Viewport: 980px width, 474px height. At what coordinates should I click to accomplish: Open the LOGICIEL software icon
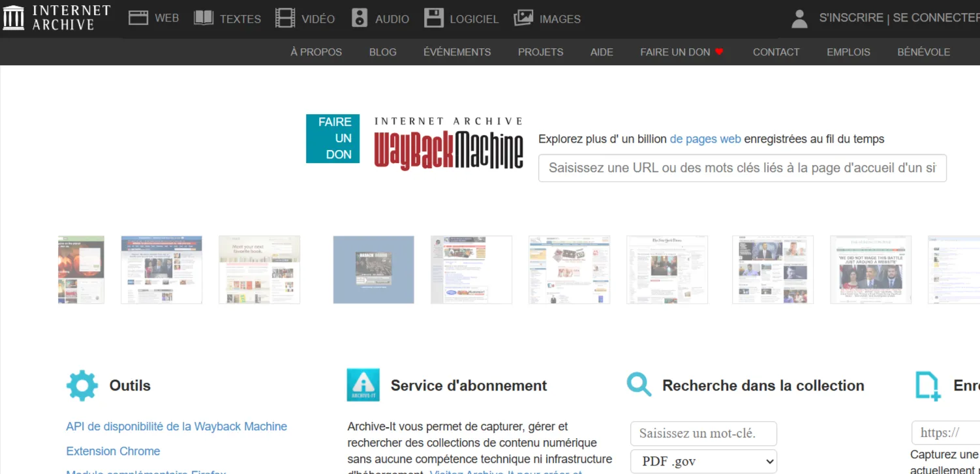coord(434,18)
